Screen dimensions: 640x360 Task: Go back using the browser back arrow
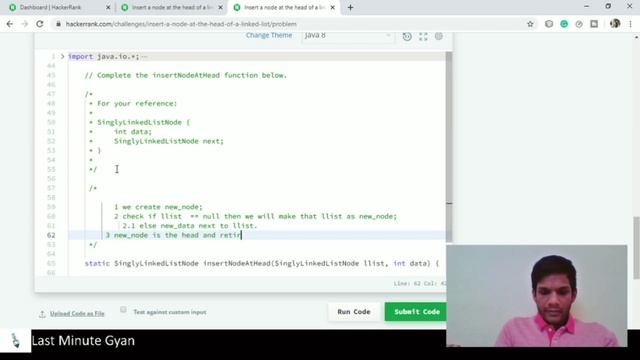pyautogui.click(x=10, y=24)
